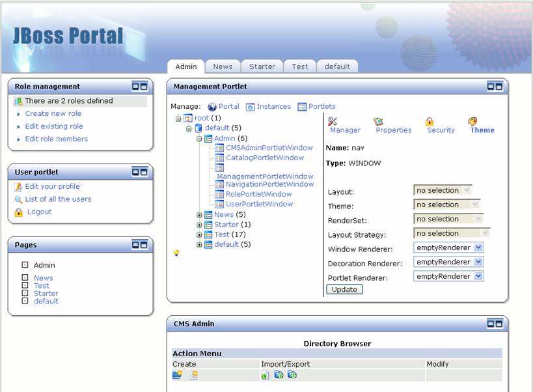Screen dimensions: 533x392
Task: Minimize the Role management portlet
Action: pos(135,87)
